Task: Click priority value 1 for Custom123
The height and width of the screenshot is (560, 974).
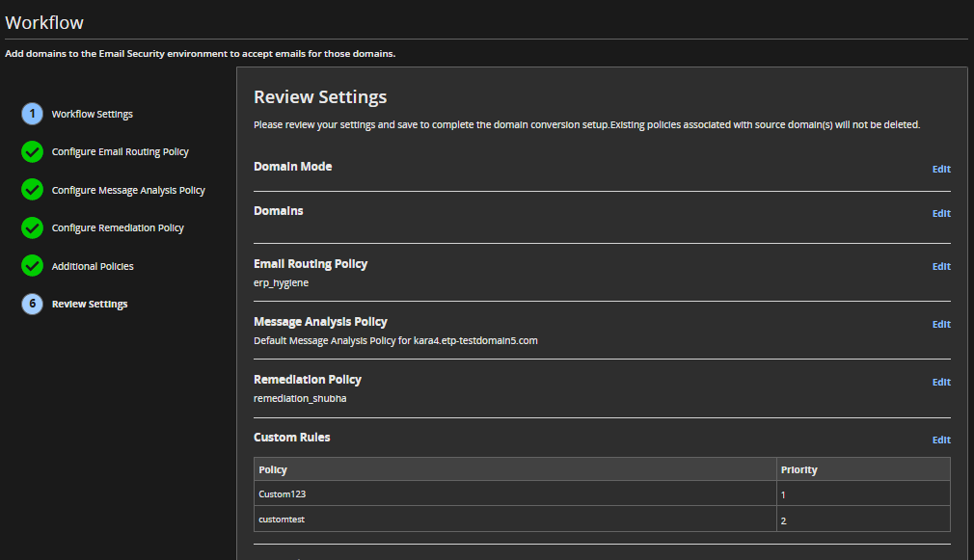Action: 863,494
